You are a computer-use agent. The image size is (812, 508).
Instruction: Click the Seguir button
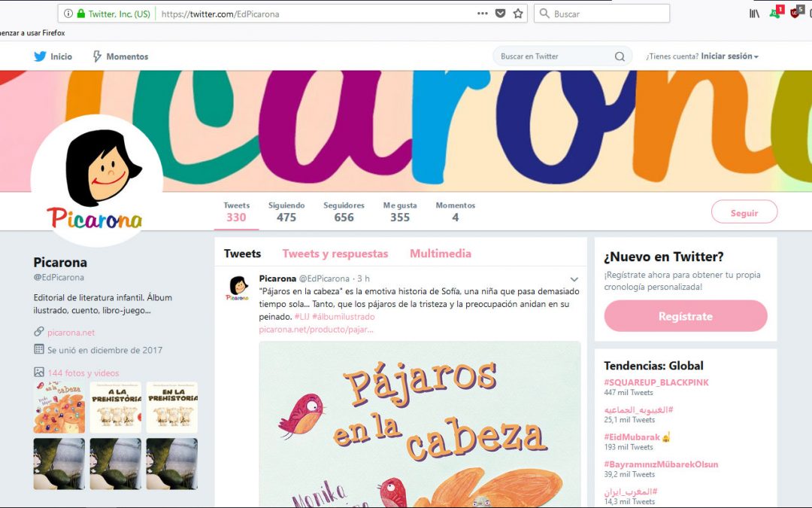(x=744, y=212)
